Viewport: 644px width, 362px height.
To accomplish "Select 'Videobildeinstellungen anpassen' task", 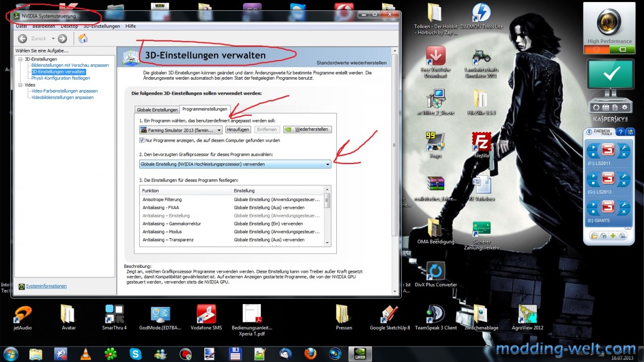I will [62, 98].
